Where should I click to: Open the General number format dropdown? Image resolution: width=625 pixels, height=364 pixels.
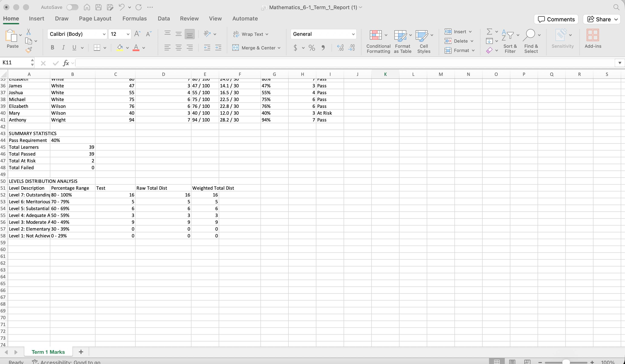point(353,34)
